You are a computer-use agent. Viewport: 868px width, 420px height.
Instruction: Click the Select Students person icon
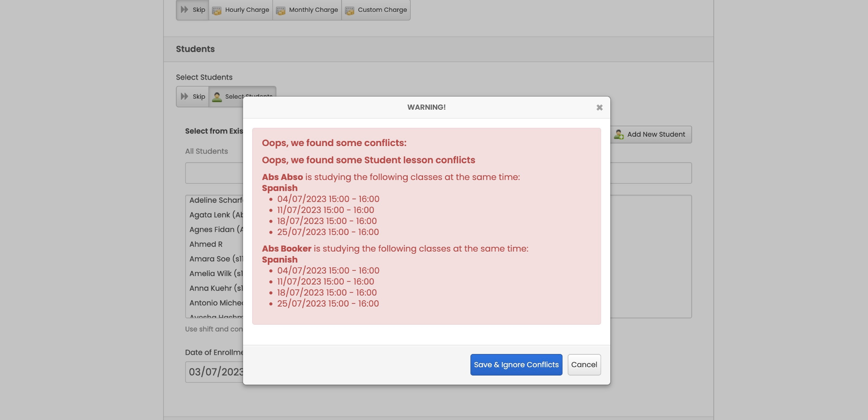click(217, 97)
